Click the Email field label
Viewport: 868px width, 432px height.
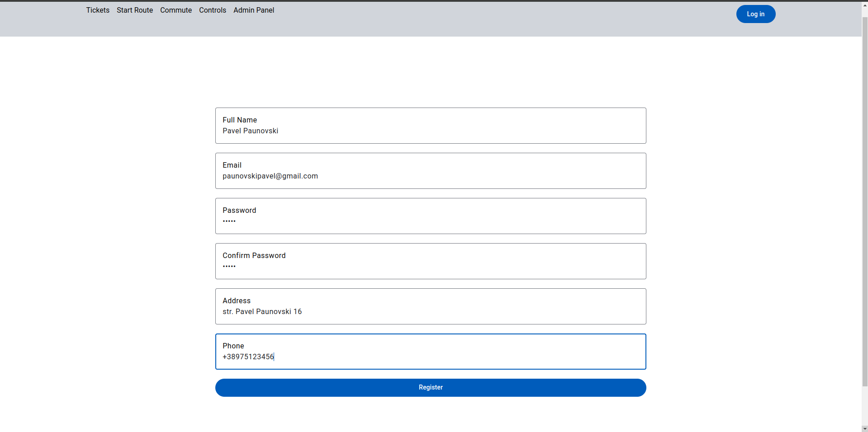coord(232,165)
